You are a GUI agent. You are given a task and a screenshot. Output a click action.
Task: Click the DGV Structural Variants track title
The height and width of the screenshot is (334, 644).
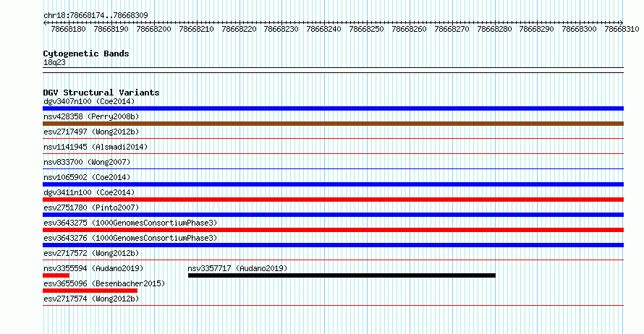click(x=101, y=93)
